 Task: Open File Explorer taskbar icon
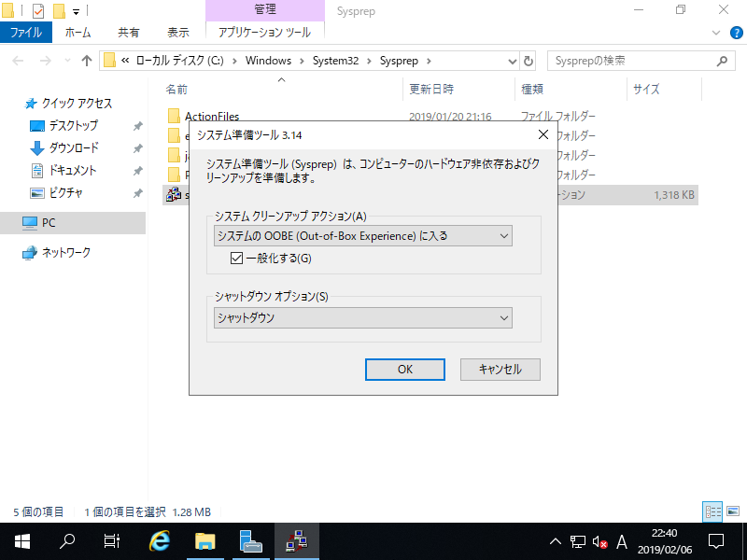pyautogui.click(x=205, y=541)
